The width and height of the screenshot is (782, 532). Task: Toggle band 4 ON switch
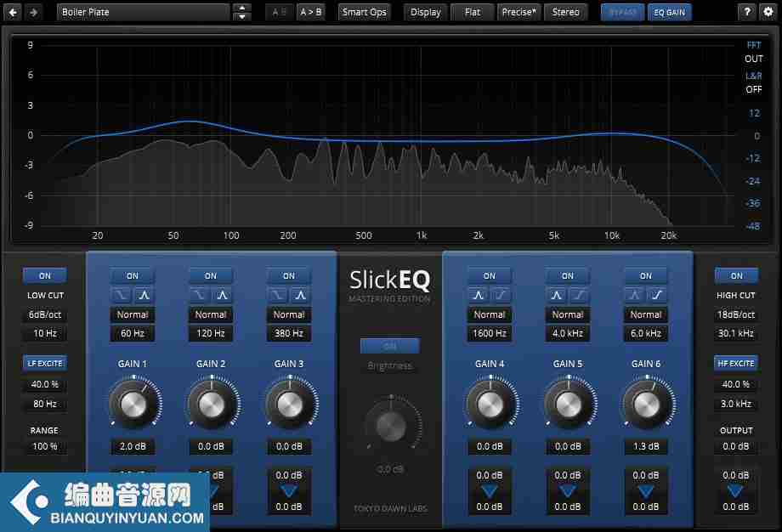pos(490,275)
